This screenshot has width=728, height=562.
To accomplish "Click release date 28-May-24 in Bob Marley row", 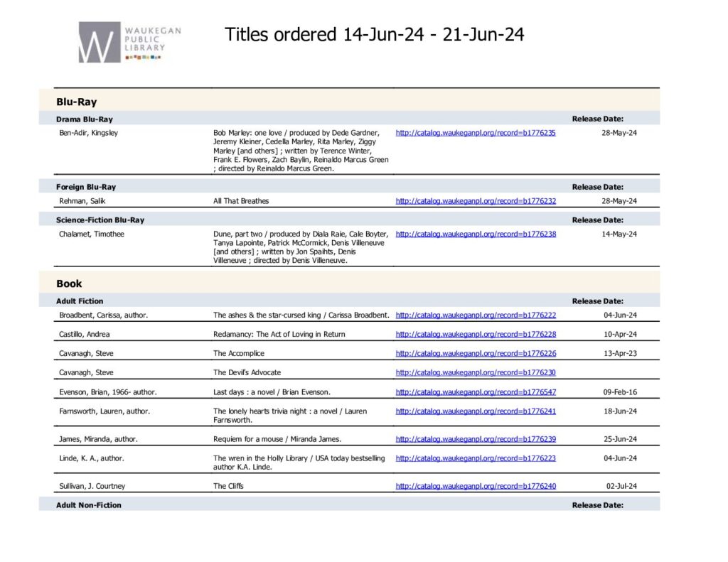I will [619, 133].
